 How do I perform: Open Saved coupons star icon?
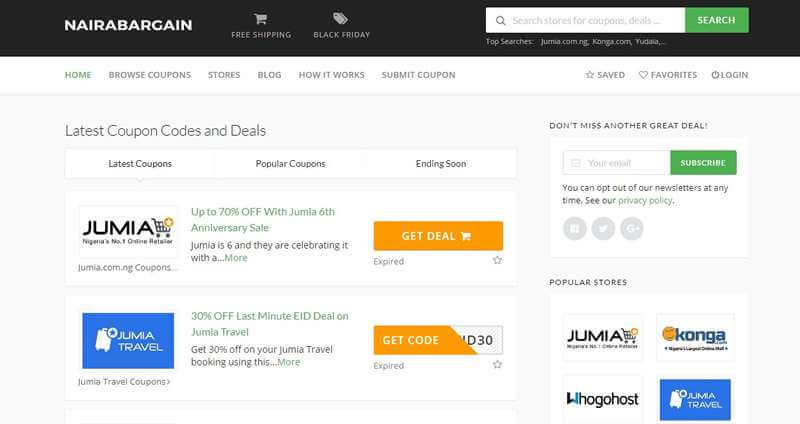coord(590,75)
